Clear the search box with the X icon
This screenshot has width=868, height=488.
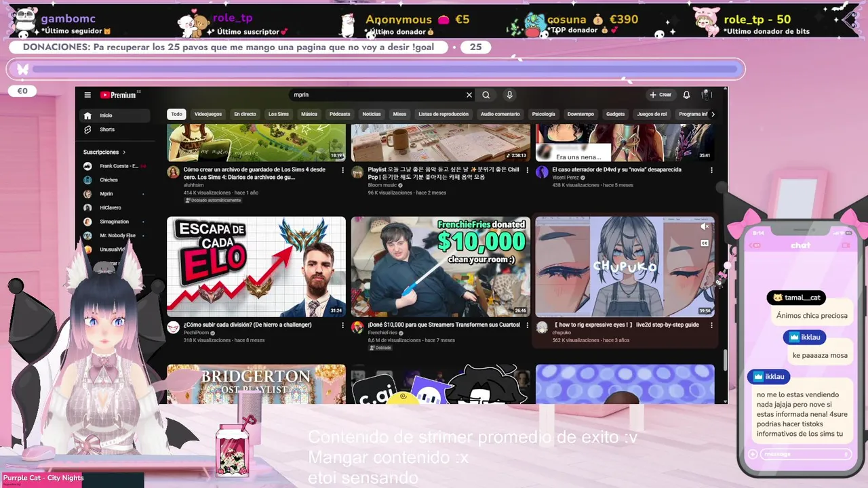(x=469, y=95)
